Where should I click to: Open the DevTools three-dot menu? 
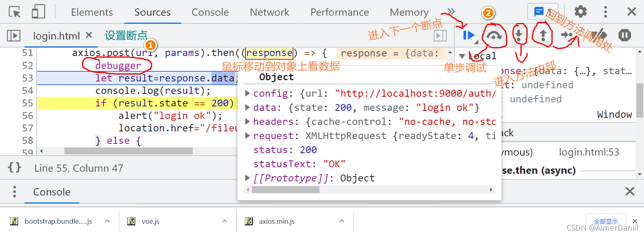point(605,12)
